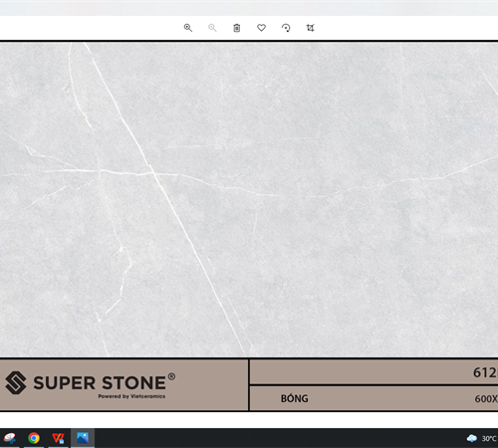
Task: Click the BÓNG label in image
Action: coord(295,398)
